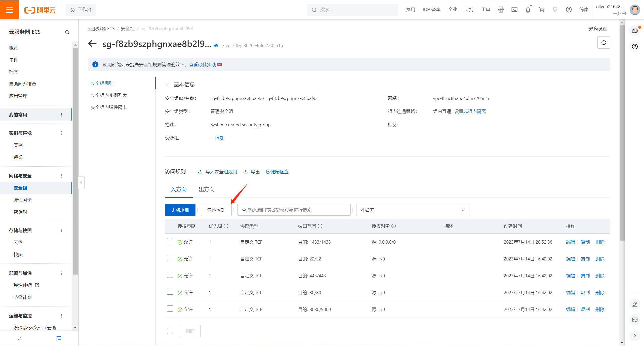Tick the select-all checkbox beside 删除 button
The height and width of the screenshot is (346, 644).
tap(170, 331)
